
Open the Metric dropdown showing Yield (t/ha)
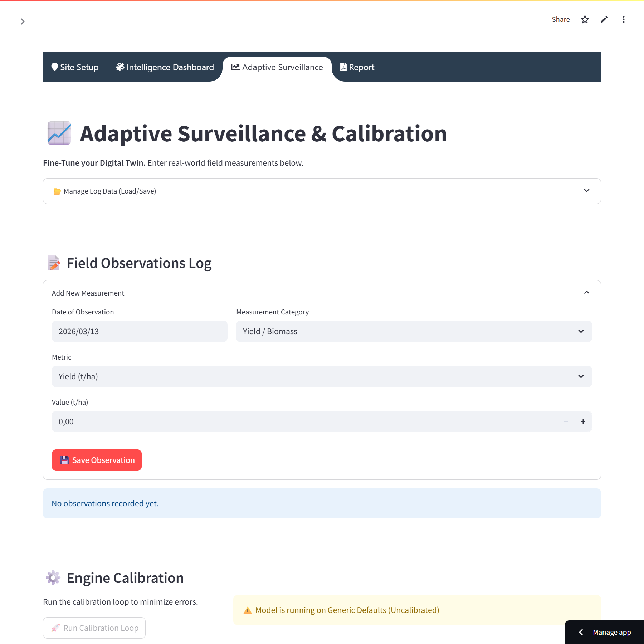pos(321,376)
